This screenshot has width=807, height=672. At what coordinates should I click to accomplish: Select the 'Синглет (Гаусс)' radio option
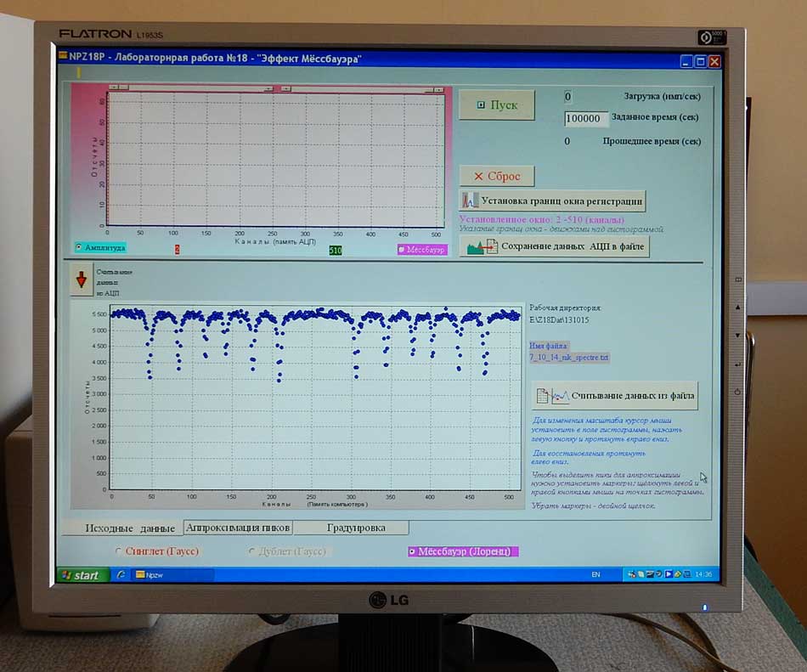(x=118, y=551)
